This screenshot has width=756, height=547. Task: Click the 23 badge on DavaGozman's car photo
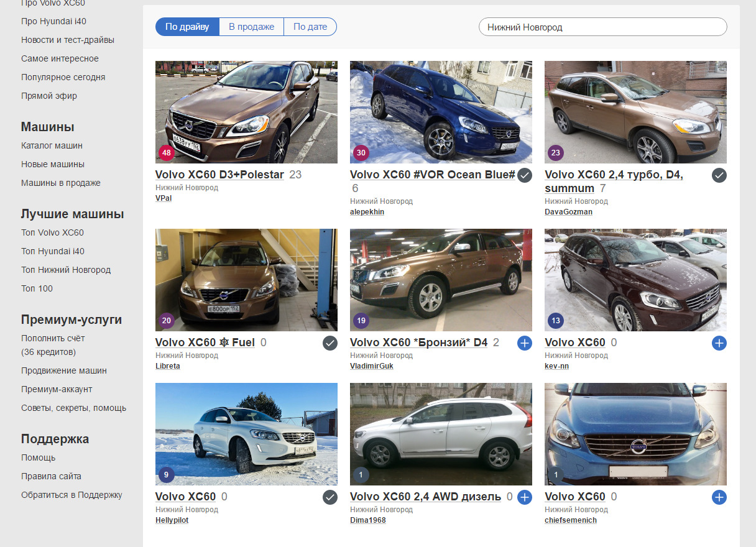pyautogui.click(x=555, y=153)
